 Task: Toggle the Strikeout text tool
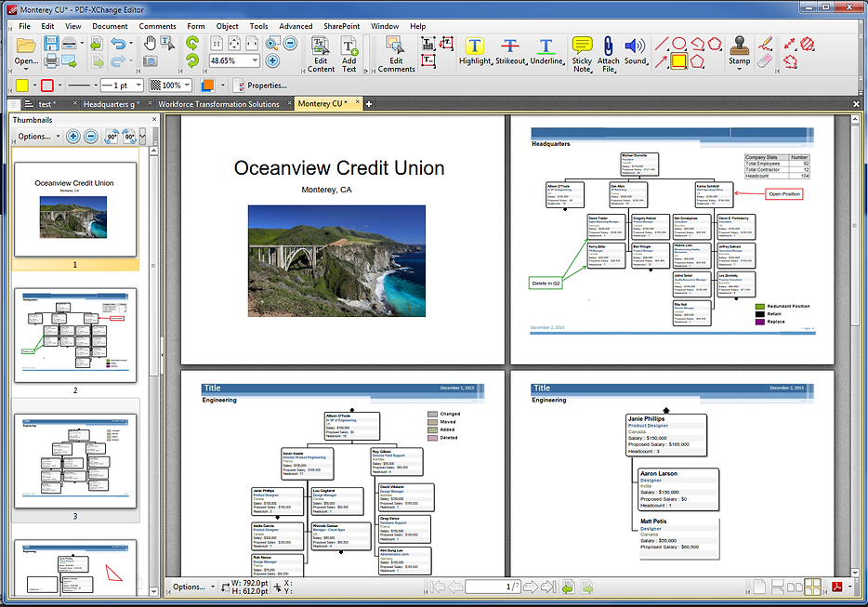pyautogui.click(x=510, y=51)
